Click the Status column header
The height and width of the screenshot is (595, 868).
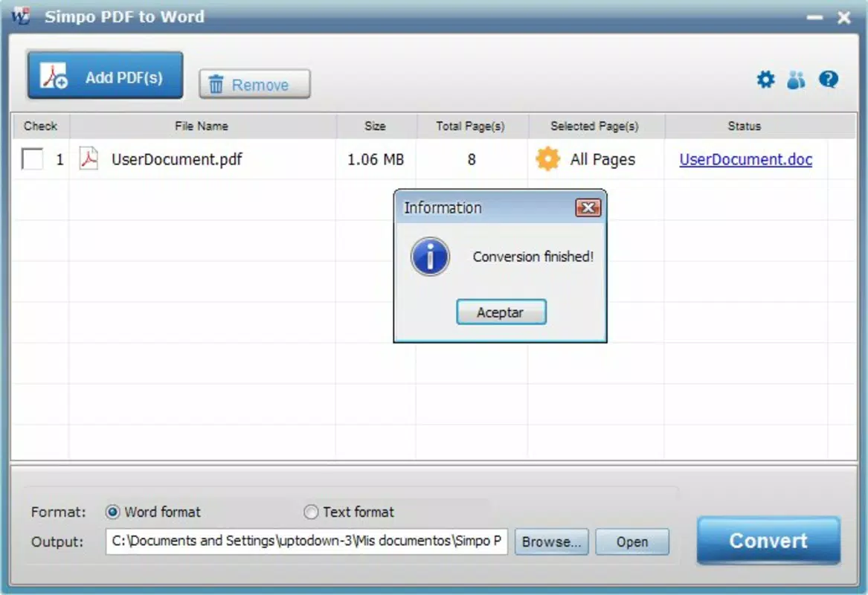744,126
